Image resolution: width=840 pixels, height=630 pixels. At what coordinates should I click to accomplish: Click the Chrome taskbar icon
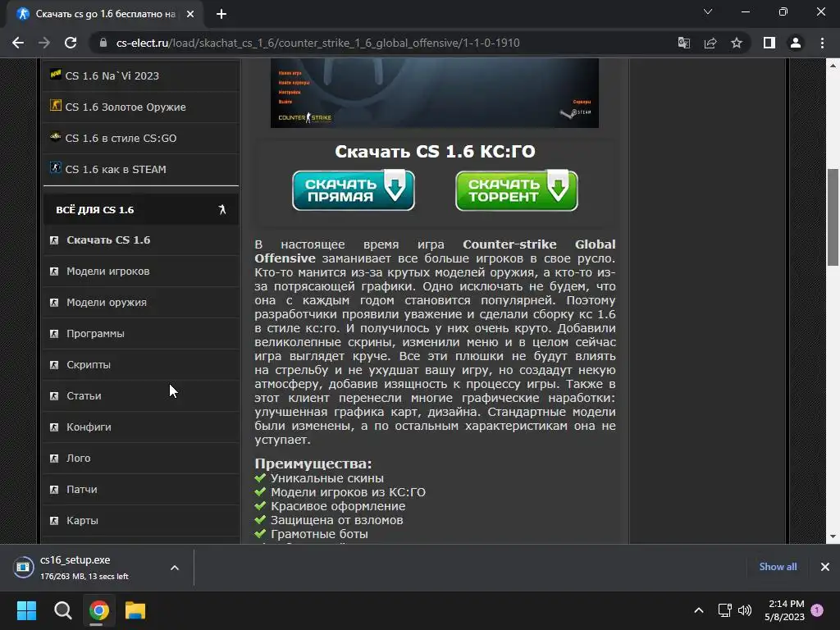tap(99, 610)
